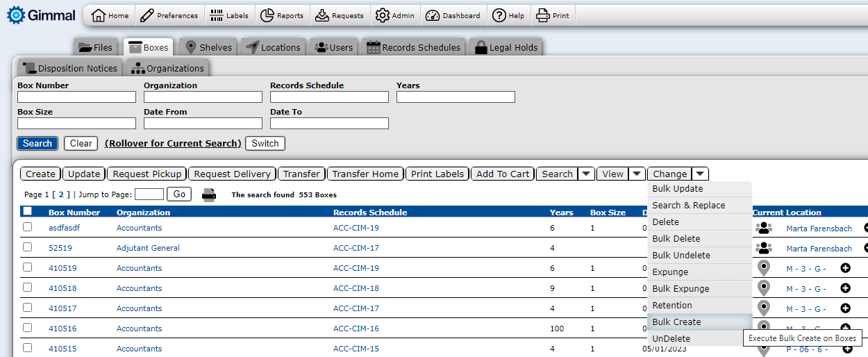Click the Box Number input field

76,97
